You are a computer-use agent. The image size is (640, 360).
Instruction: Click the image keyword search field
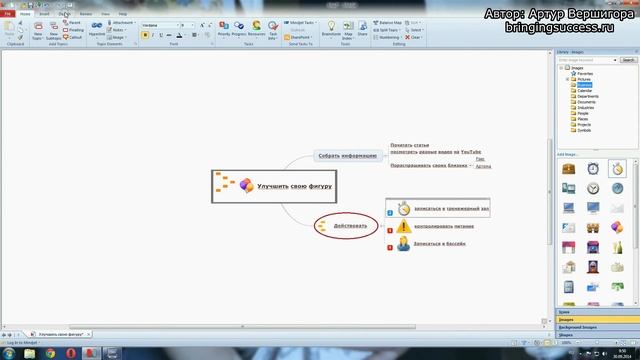coord(587,60)
